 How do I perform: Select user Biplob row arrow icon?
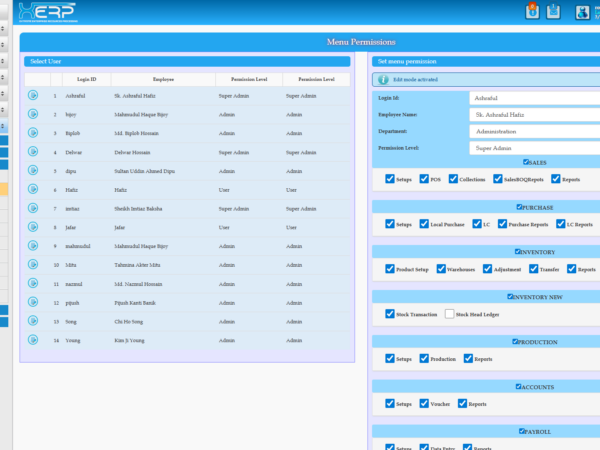coord(33,132)
